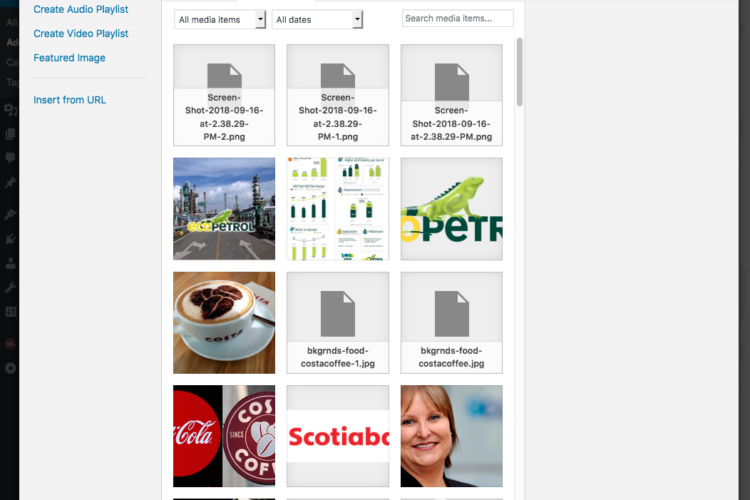Select the Ecopetrol refinery photo
This screenshot has width=750, height=500.
224,208
